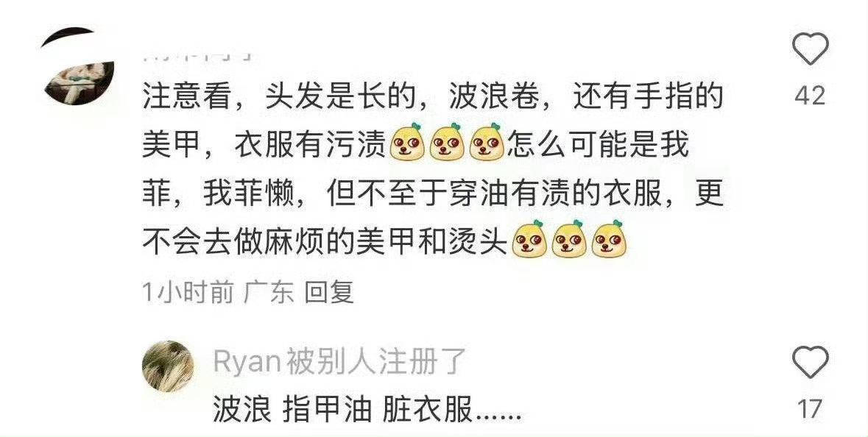The width and height of the screenshot is (868, 437).
Task: Click the partially hidden top commenter username
Action: 197,55
